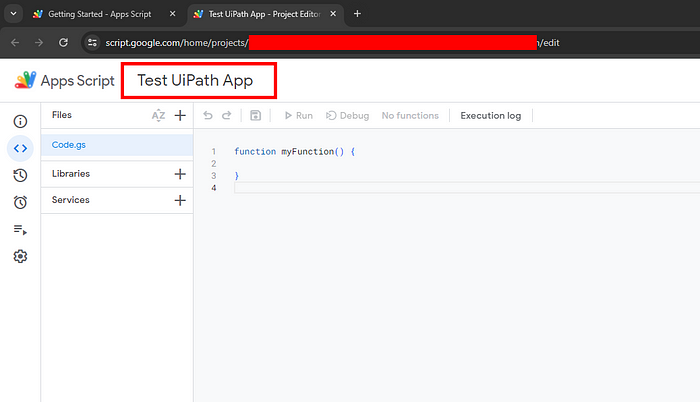The width and height of the screenshot is (700, 402).
Task: Open the tab search dropdown chevron
Action: 13,14
